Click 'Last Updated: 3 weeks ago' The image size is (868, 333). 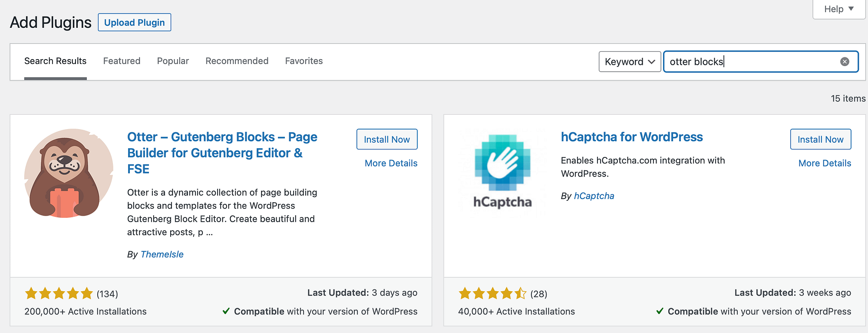pos(792,293)
